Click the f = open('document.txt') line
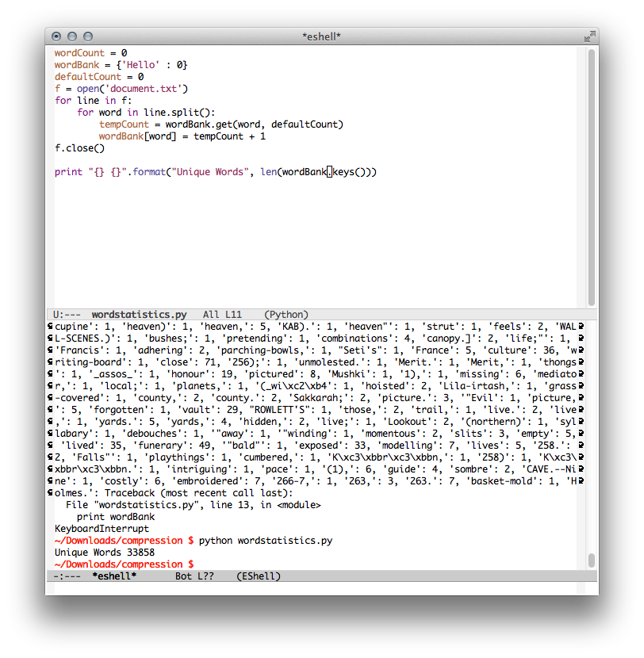The width and height of the screenshot is (644, 658). (121, 89)
